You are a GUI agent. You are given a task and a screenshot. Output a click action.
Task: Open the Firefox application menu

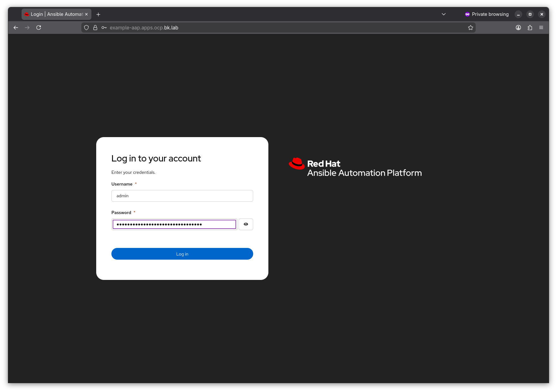click(541, 28)
